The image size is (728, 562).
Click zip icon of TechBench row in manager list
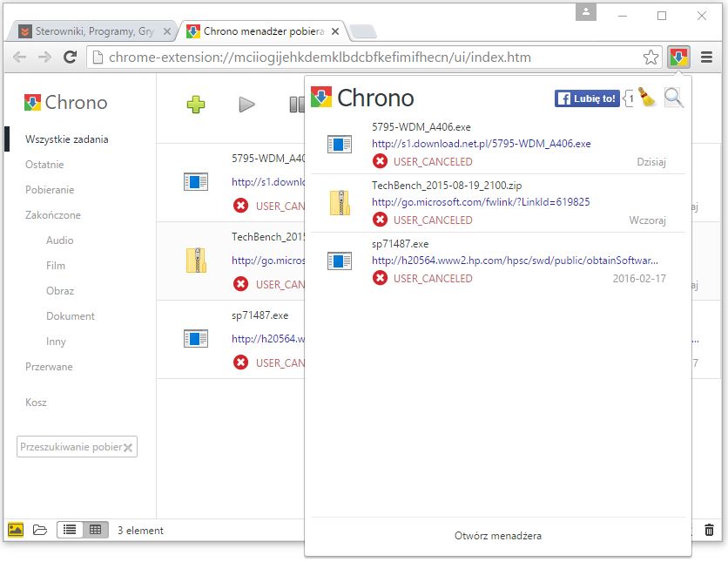click(197, 261)
